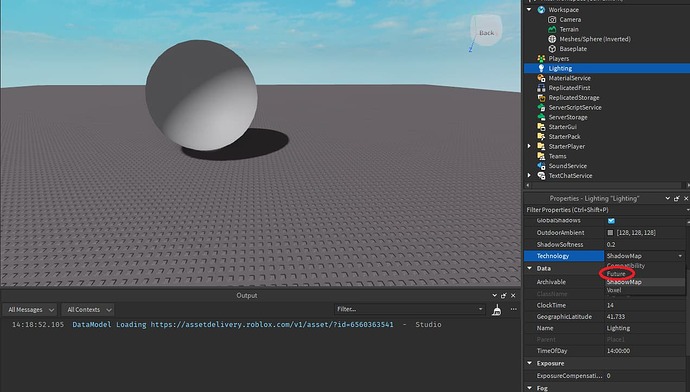
Task: Select the ReplicatedStorage icon
Action: [541, 98]
